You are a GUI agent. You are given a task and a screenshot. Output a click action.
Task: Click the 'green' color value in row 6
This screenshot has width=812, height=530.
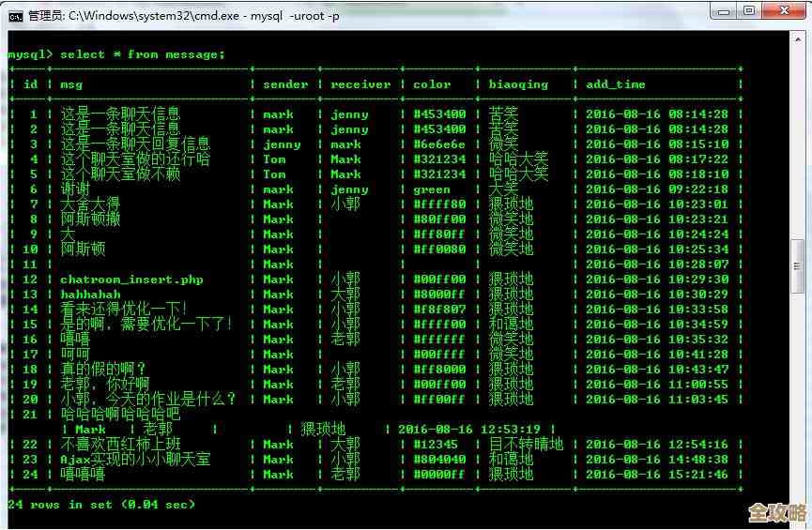pyautogui.click(x=432, y=189)
